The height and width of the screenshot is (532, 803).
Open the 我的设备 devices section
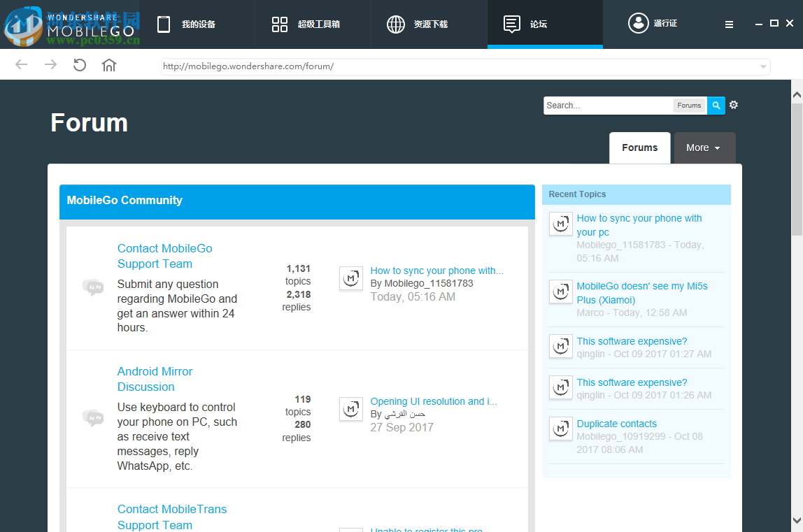[186, 23]
